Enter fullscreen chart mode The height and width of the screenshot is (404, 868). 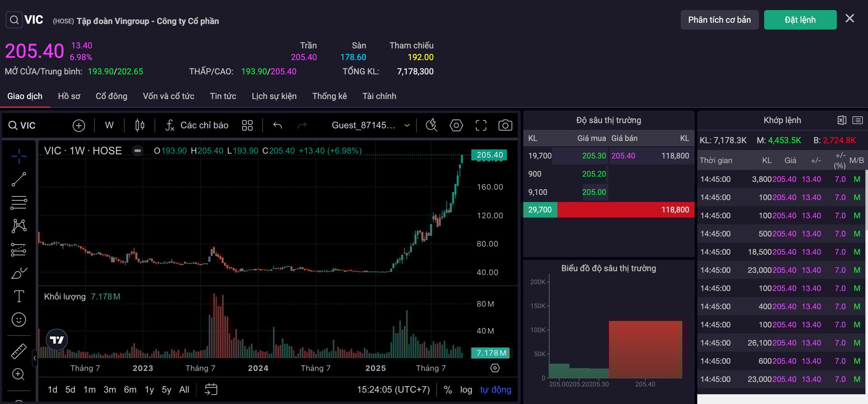[x=481, y=125]
